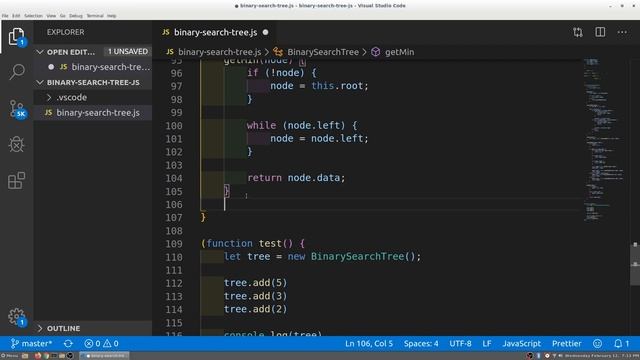Change file encoding UTF-8
The height and width of the screenshot is (360, 640).
click(x=460, y=344)
